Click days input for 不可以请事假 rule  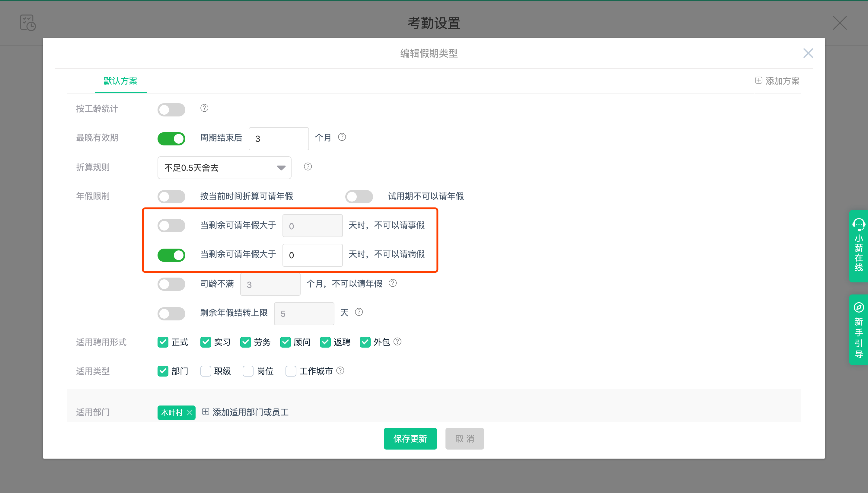click(x=313, y=226)
